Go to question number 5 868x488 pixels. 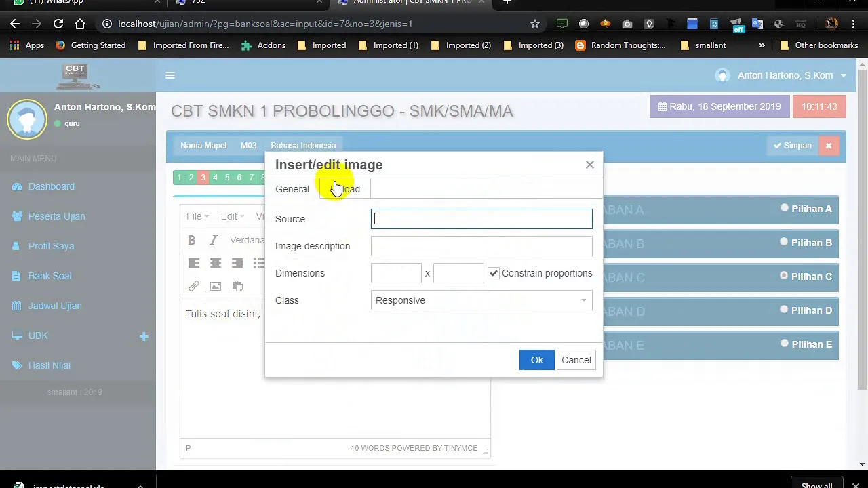(x=227, y=178)
